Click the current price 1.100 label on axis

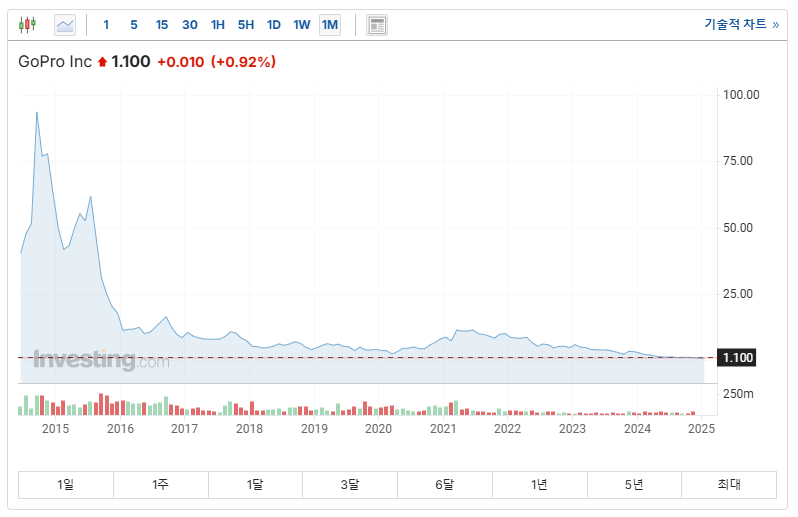point(736,358)
